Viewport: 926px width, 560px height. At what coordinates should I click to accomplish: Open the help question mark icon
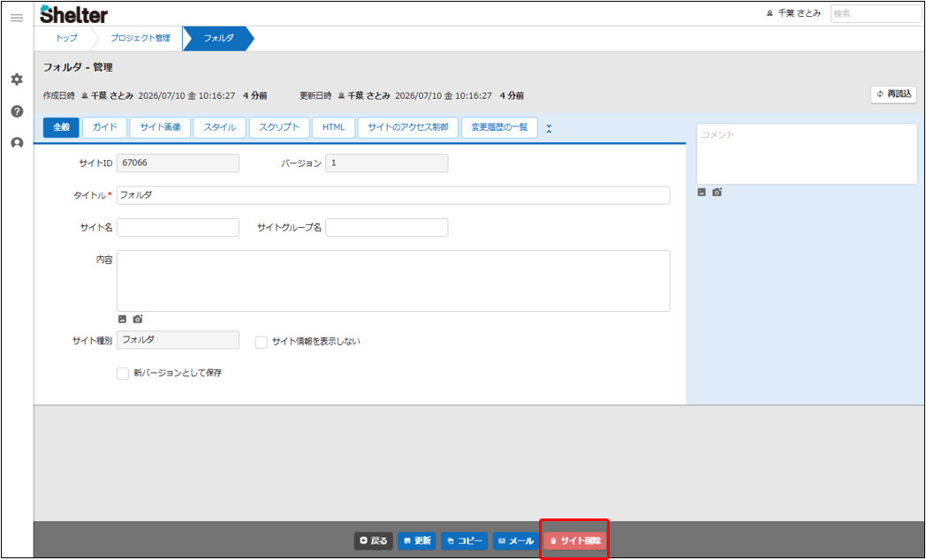pos(17,111)
